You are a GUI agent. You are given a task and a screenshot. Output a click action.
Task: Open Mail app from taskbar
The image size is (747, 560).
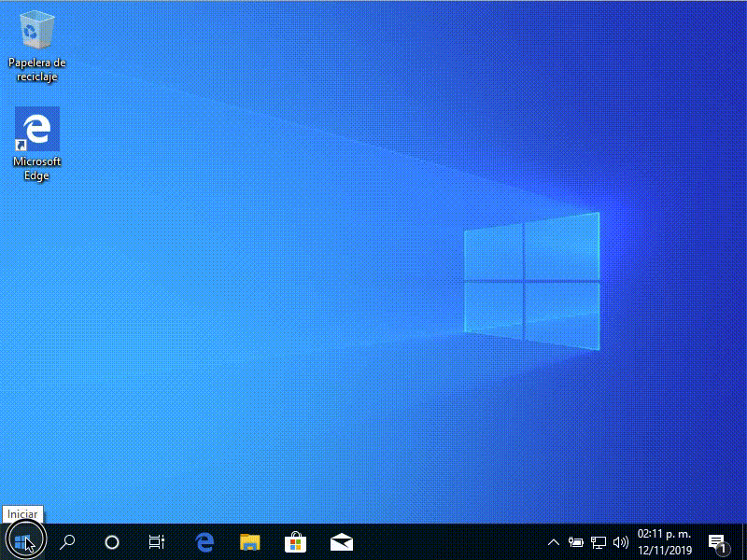pyautogui.click(x=341, y=541)
